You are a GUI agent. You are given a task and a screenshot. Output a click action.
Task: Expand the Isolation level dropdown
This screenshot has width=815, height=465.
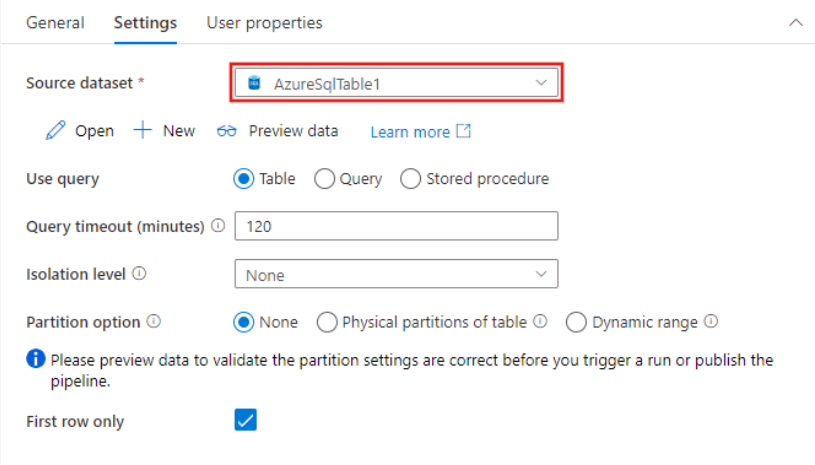click(396, 274)
